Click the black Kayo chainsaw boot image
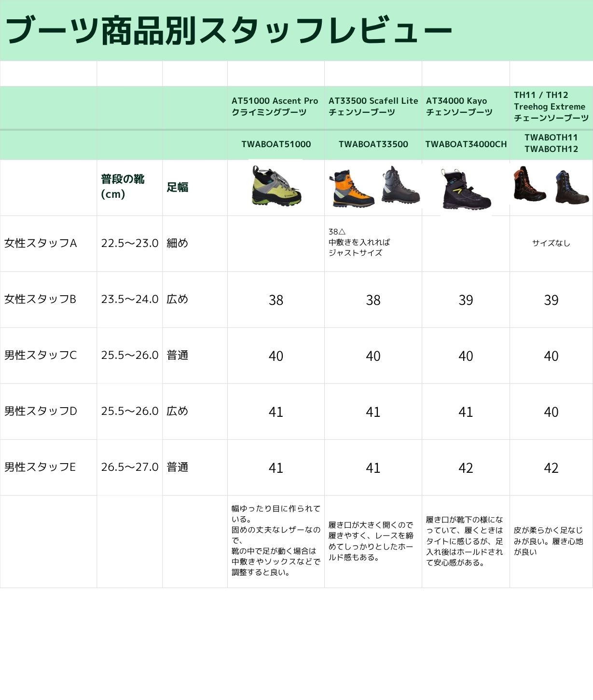Screen dimensions: 593x700 [466, 189]
